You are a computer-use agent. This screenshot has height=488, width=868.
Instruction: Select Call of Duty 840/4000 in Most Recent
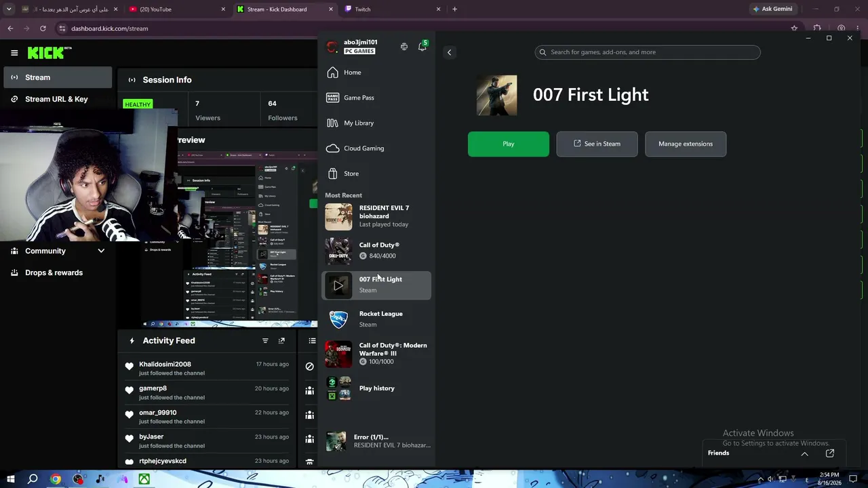[376, 251]
